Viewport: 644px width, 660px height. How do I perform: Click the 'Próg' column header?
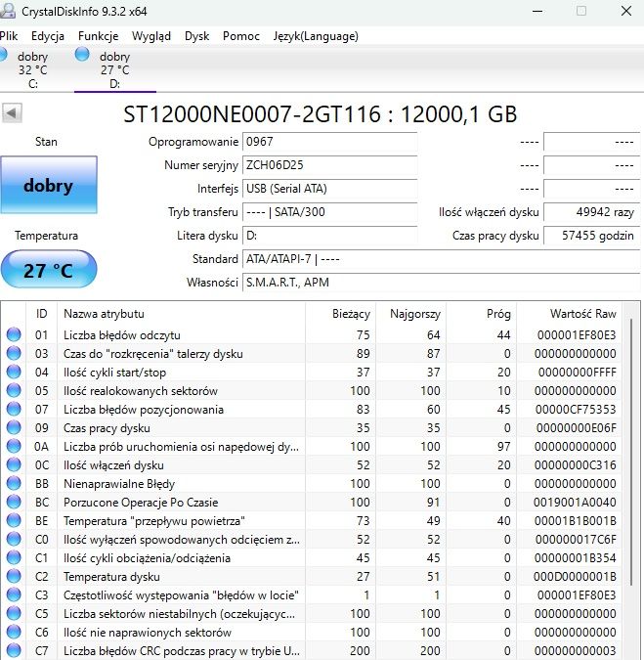coord(481,314)
